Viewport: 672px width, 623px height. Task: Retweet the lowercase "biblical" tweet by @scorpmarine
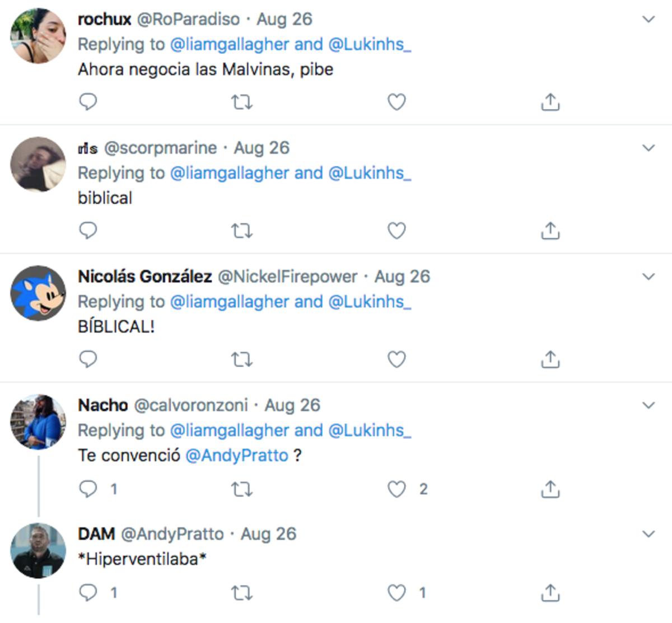click(242, 231)
